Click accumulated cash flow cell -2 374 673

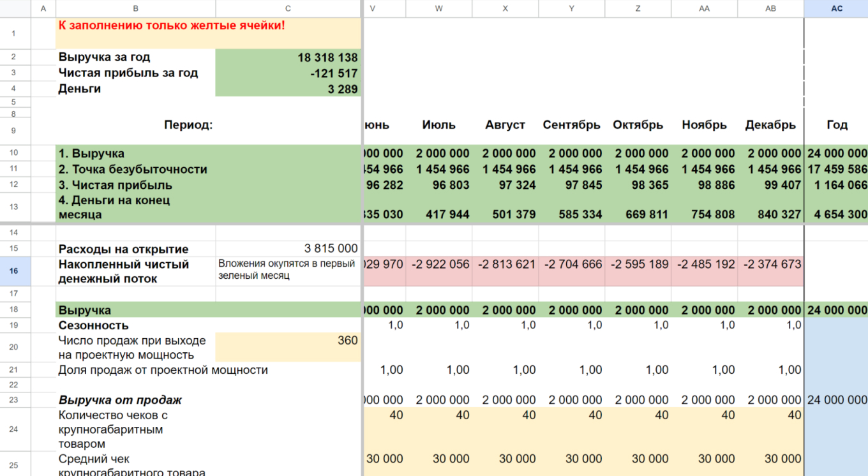point(770,264)
